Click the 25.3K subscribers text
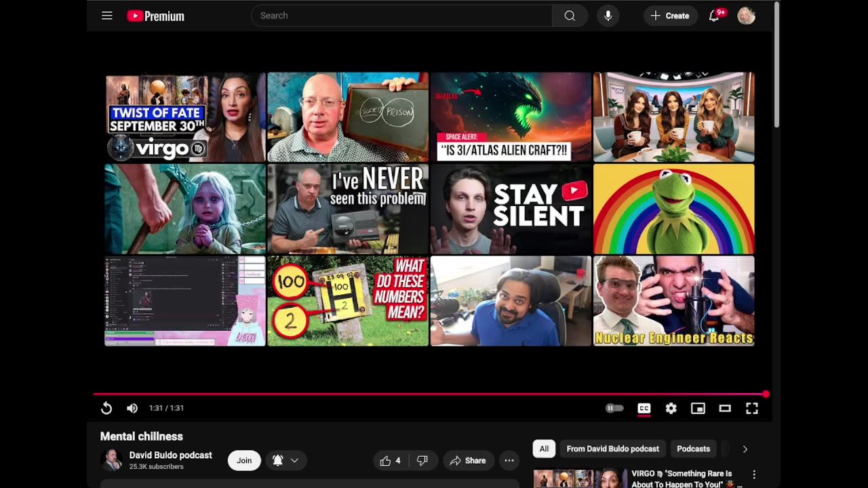This screenshot has height=488, width=868. (157, 467)
